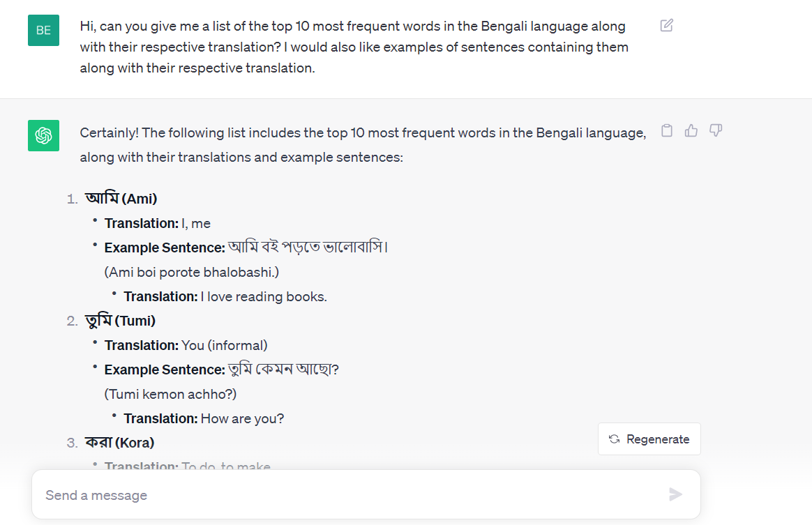
Task: Give the response a thumbs up
Action: [x=691, y=130]
